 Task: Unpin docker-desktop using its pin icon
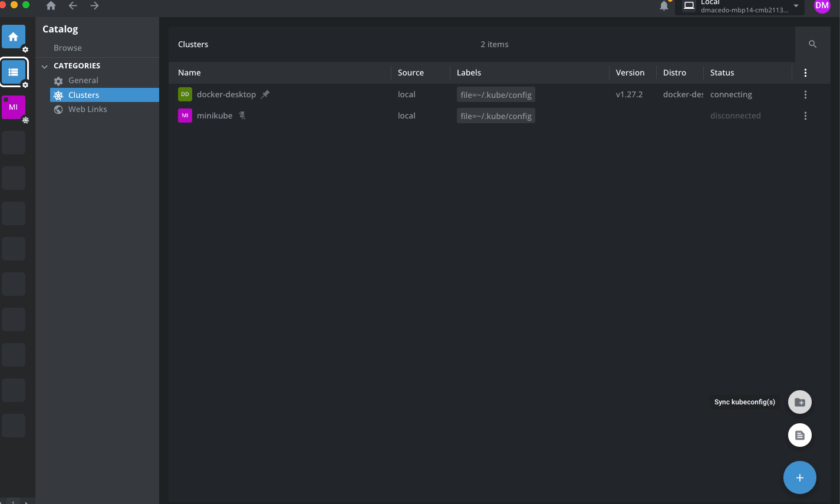coord(266,94)
